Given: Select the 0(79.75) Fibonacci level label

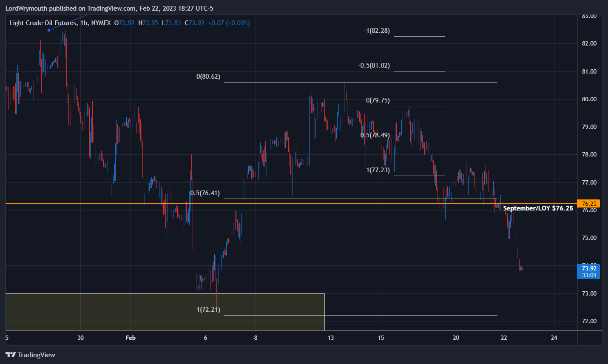Looking at the screenshot, I should (x=378, y=100).
